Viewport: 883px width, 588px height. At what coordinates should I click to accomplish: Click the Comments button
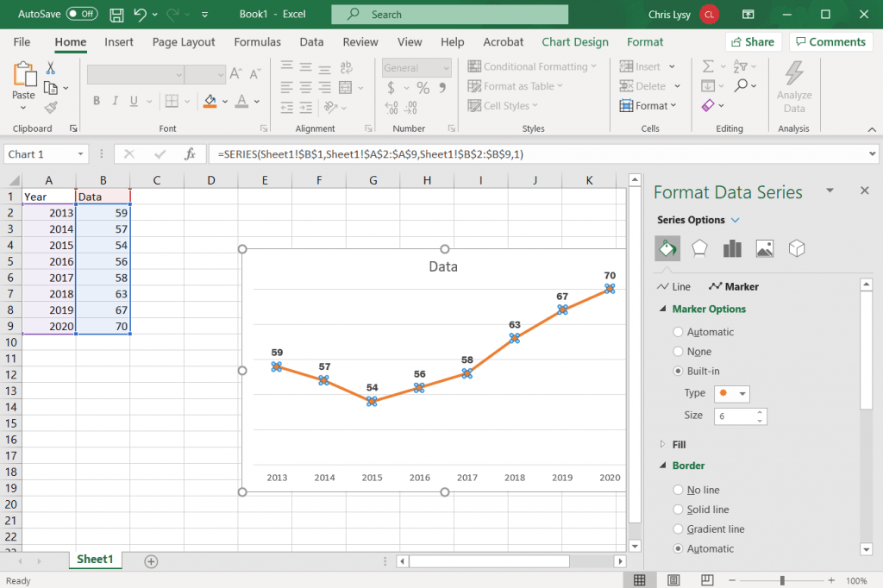coord(830,41)
